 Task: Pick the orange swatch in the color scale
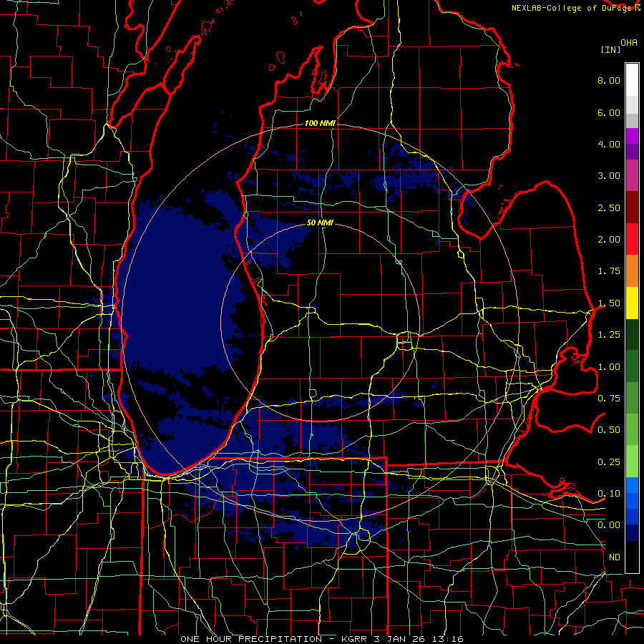[x=632, y=271]
